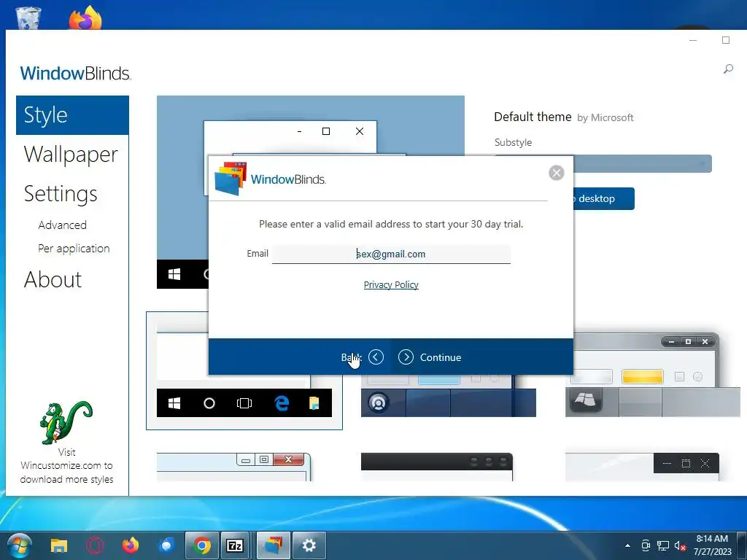Click the network tray icon
Screen dimensions: 747x560
point(662,545)
